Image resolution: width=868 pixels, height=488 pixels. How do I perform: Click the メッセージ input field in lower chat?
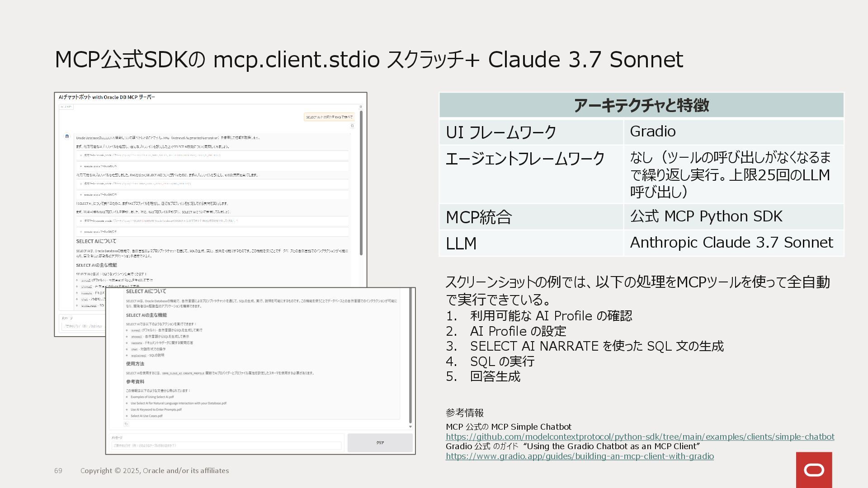[x=226, y=446]
